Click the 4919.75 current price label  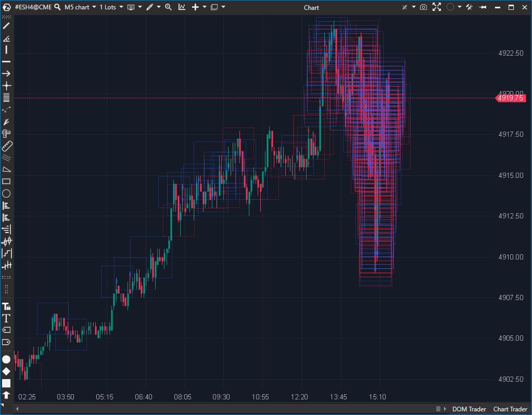510,98
